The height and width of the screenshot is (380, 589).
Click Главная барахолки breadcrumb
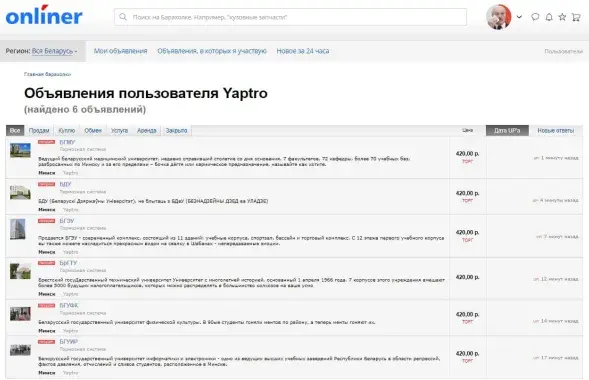[47, 74]
